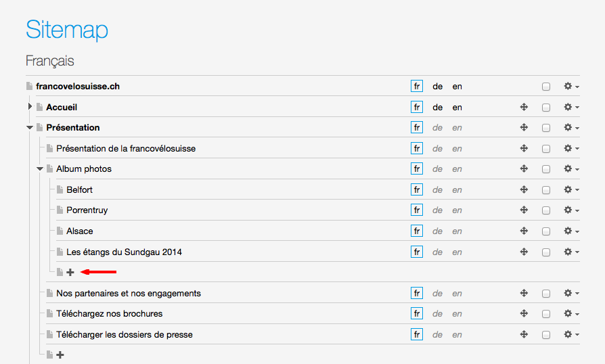Collapse the Album photos subtree
This screenshot has height=364, width=605.
click(39, 169)
